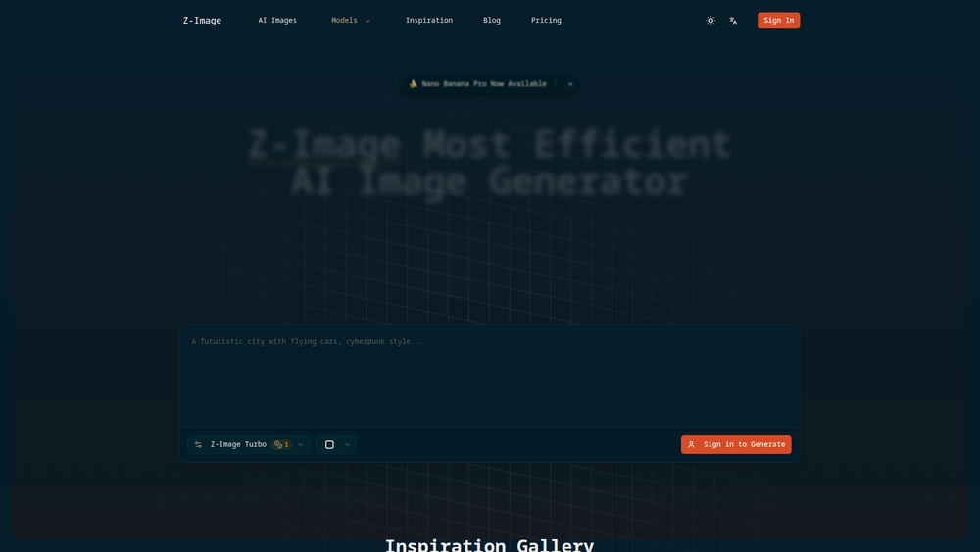This screenshot has height=552, width=980.
Task: Click the settings sliders icon beside Z-Image Turbo
Action: pos(198,444)
